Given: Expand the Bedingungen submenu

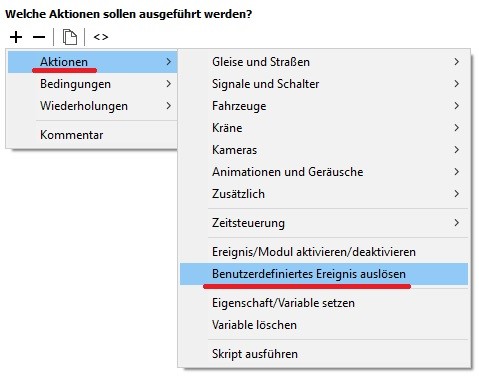Looking at the screenshot, I should tap(92, 84).
